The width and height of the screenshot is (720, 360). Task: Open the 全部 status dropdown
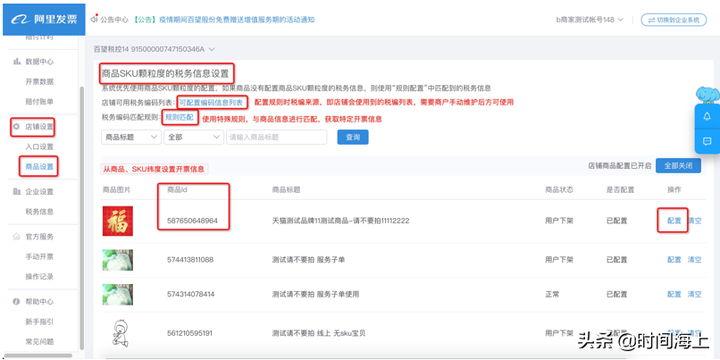193,137
